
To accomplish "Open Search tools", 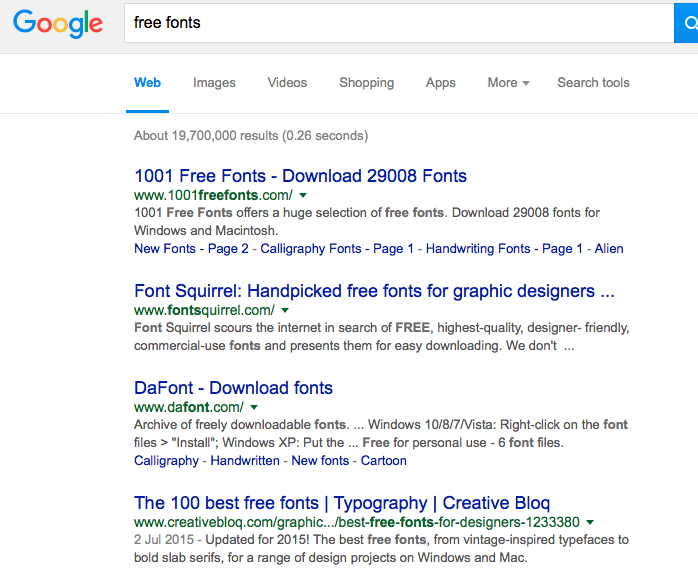I will 593,83.
